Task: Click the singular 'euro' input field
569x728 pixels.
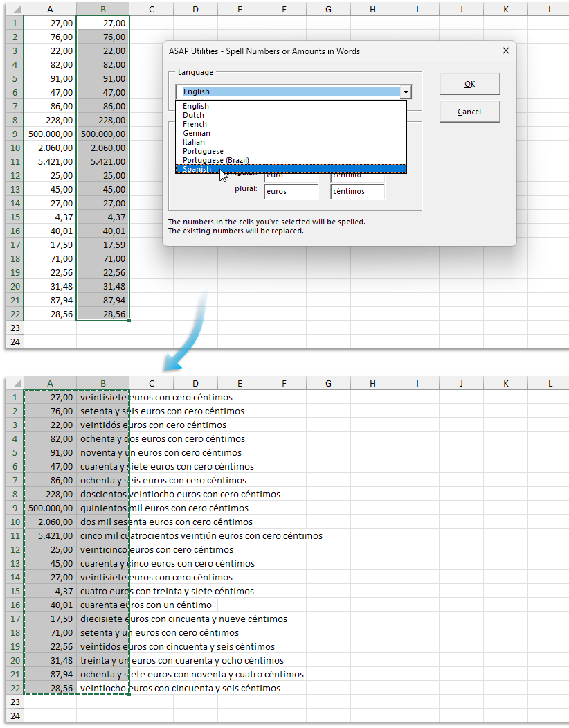Action: click(x=291, y=176)
